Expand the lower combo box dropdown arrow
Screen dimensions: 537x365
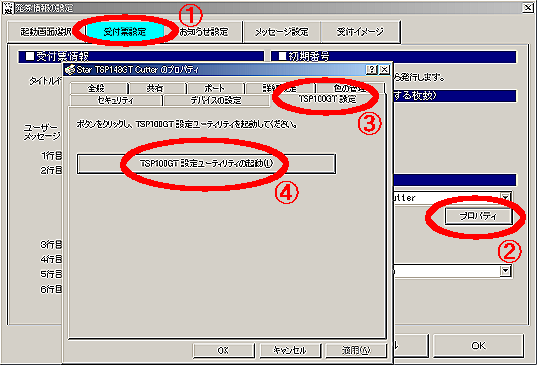pos(506,271)
